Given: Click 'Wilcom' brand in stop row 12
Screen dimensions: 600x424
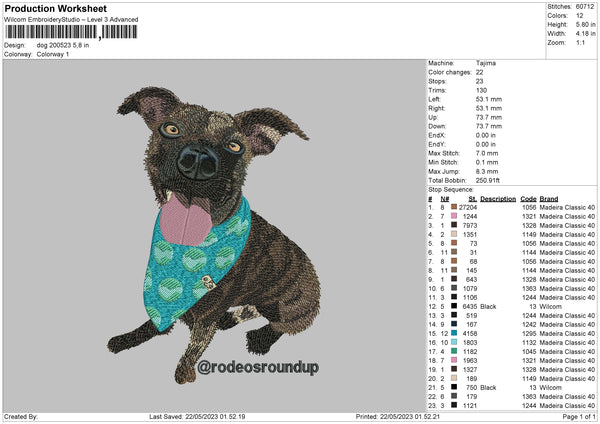Looking at the screenshot, I should pyautogui.click(x=550, y=307).
